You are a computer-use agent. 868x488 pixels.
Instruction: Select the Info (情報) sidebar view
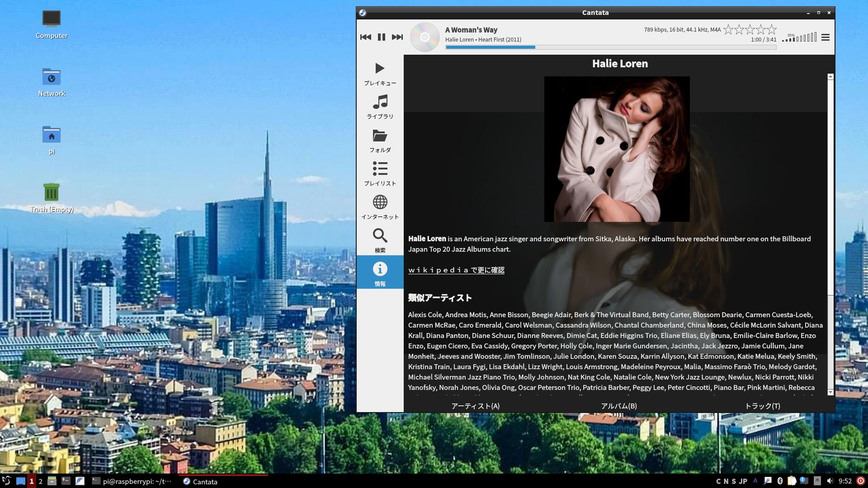(380, 274)
